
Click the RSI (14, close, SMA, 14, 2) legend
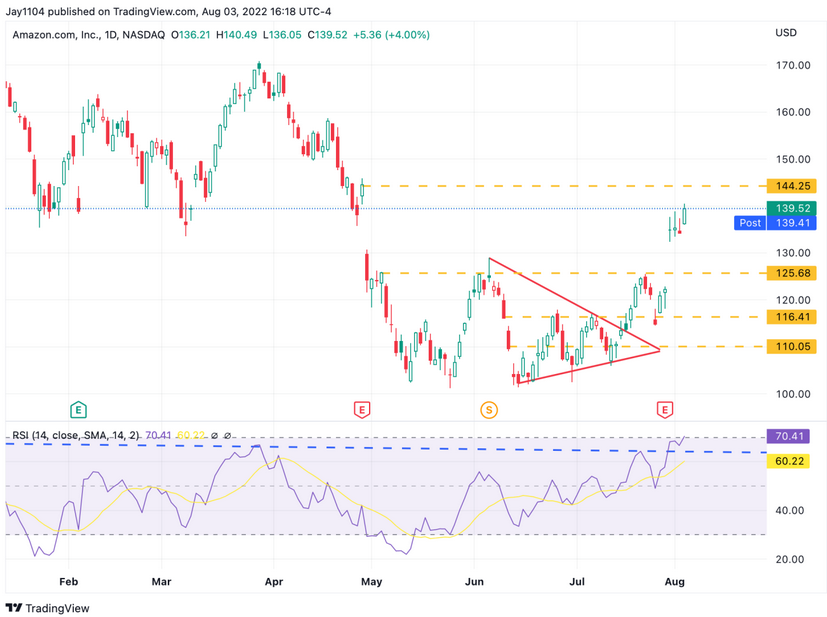(76, 436)
